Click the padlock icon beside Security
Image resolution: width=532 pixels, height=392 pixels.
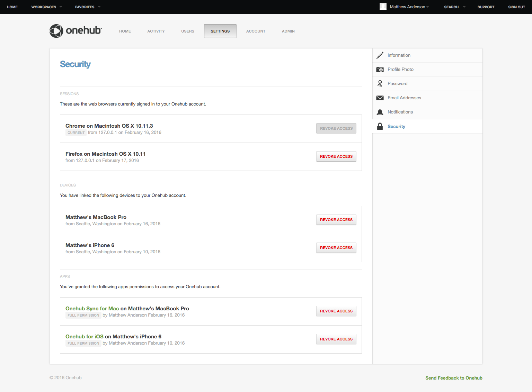(x=380, y=126)
